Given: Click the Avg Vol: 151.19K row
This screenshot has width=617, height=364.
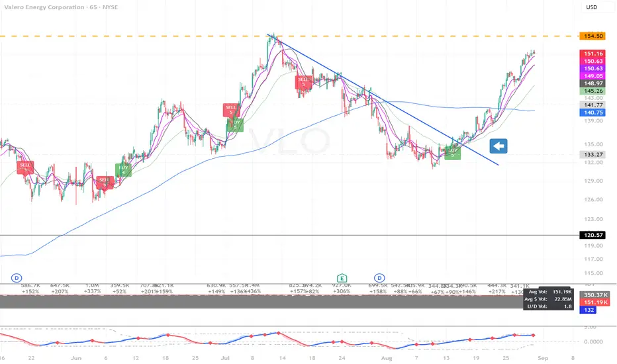Looking at the screenshot, I should point(549,292).
